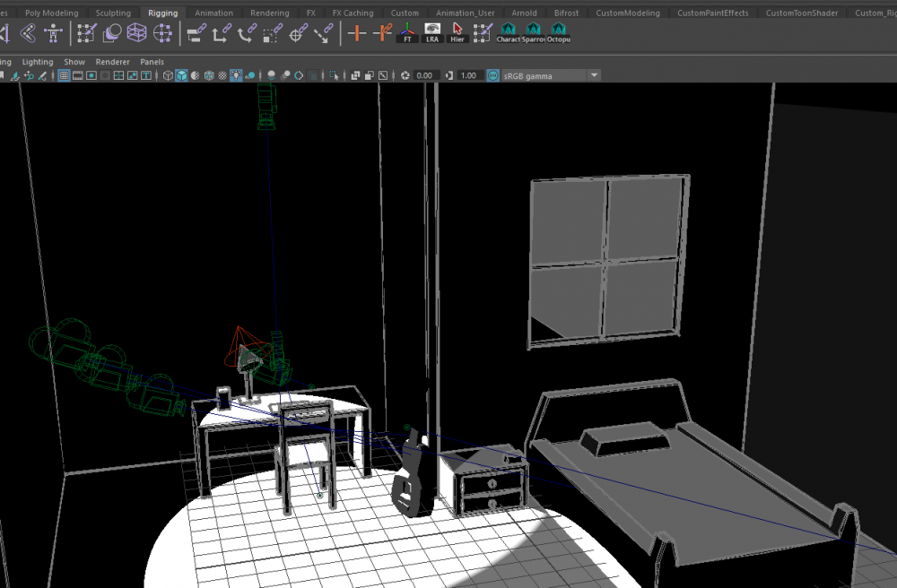Click the Hier select hierarchy shelf button
Screen dimensions: 897x588
457,33
